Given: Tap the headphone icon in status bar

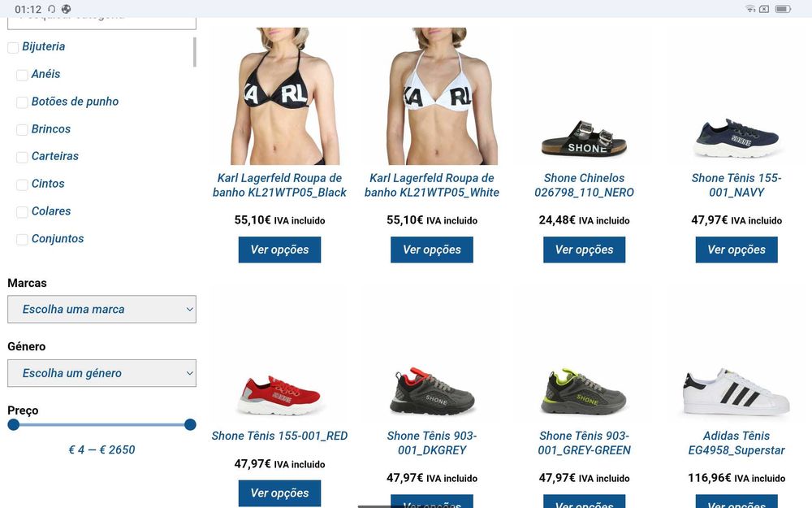Looking at the screenshot, I should (51, 9).
